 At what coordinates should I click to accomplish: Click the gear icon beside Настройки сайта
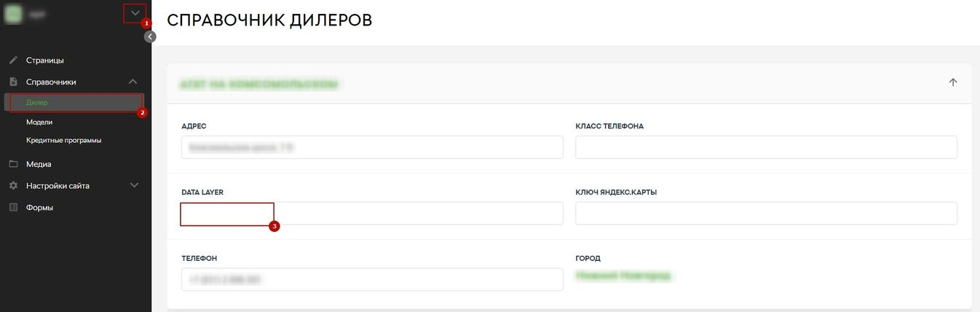(x=13, y=186)
